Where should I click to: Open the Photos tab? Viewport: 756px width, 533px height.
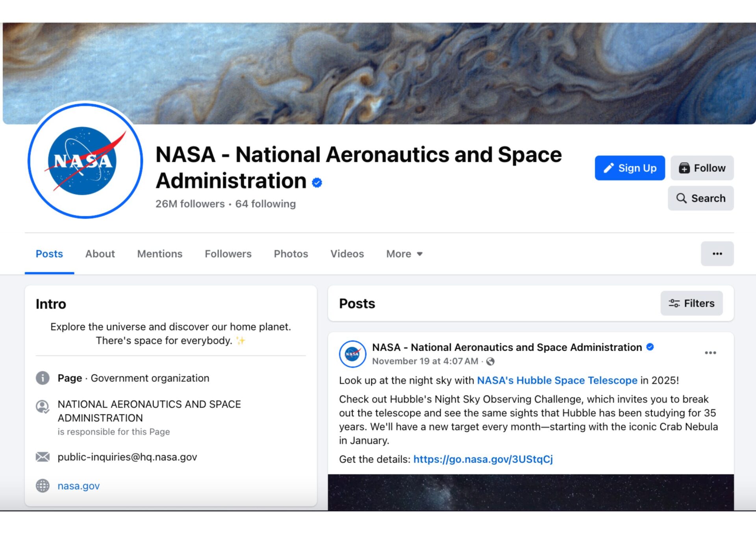291,254
